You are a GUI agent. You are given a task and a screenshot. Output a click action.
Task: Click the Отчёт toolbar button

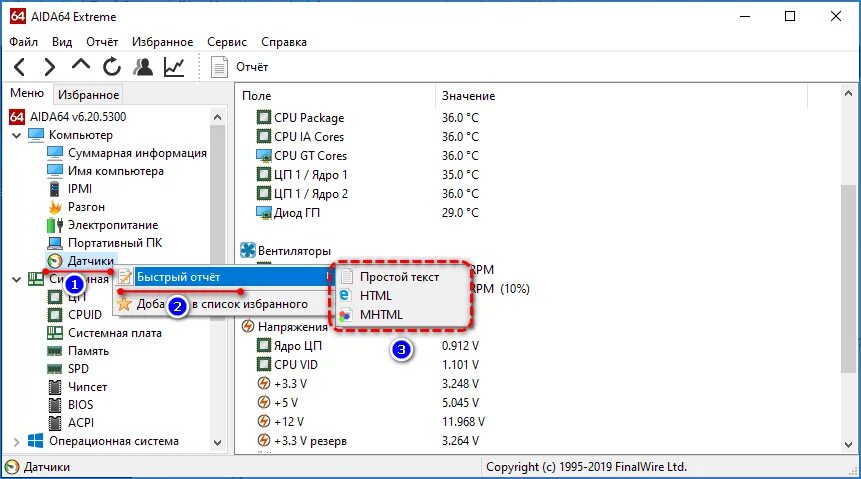point(240,67)
